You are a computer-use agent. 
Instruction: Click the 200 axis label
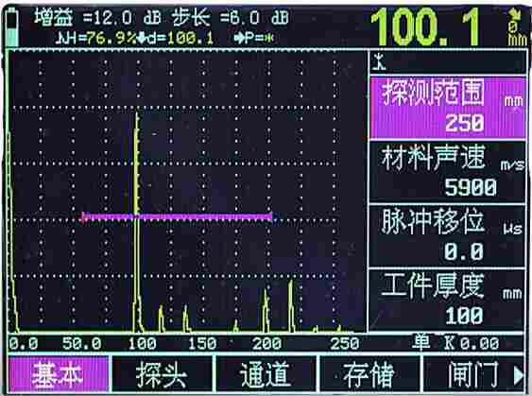266,344
